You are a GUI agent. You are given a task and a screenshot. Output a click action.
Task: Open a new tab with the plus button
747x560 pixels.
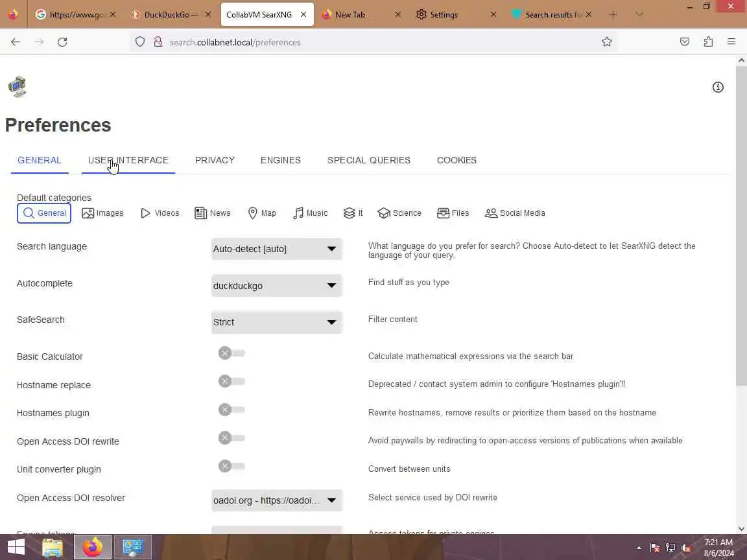point(613,15)
